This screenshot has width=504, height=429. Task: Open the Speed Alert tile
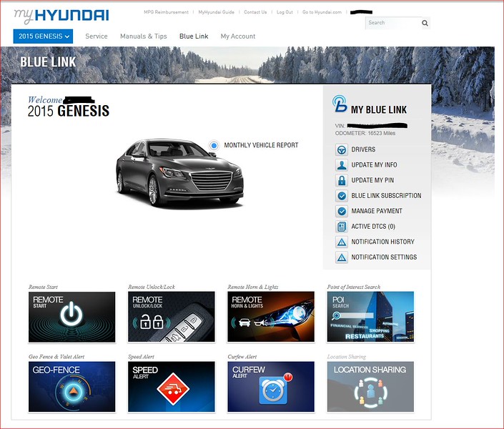[x=172, y=387]
